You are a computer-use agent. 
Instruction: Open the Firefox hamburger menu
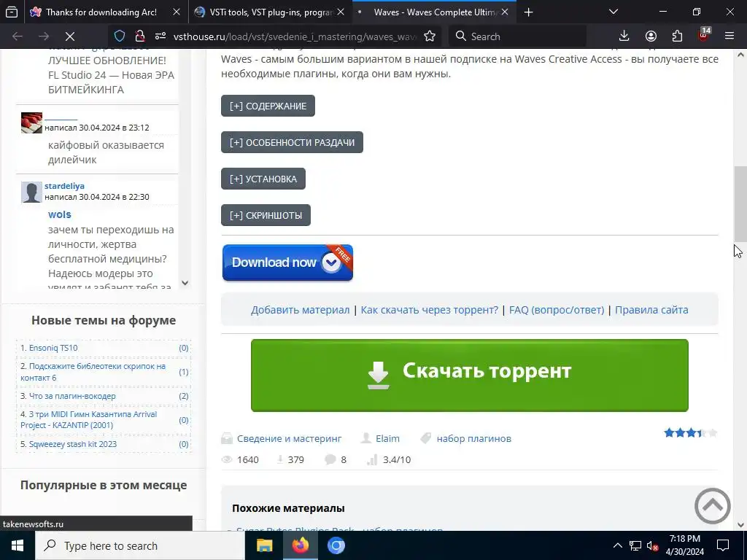729,36
